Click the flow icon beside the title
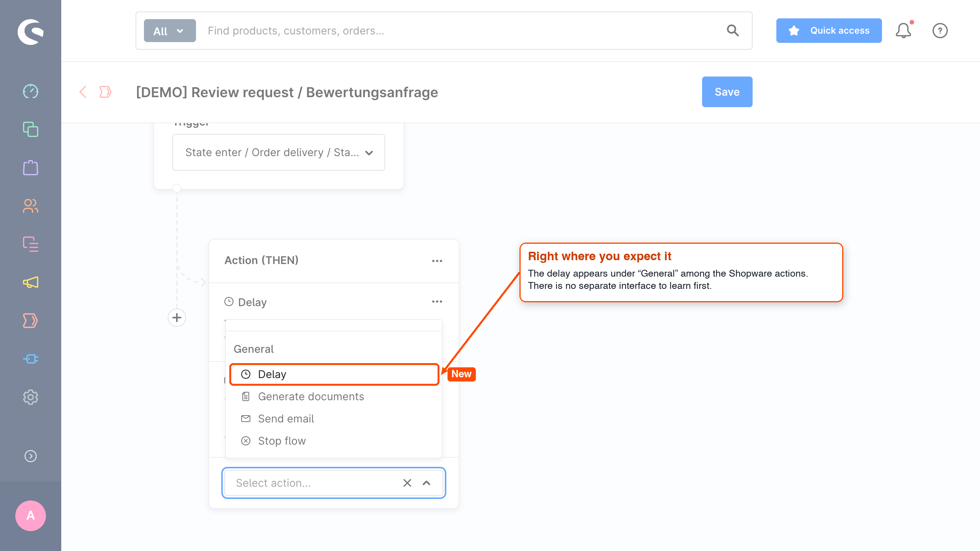 (x=105, y=92)
